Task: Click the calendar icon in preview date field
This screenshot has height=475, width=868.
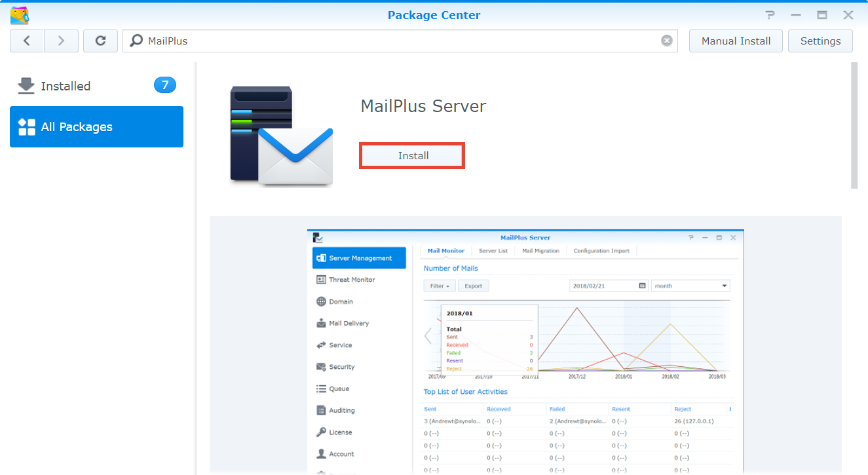Action: tap(642, 286)
